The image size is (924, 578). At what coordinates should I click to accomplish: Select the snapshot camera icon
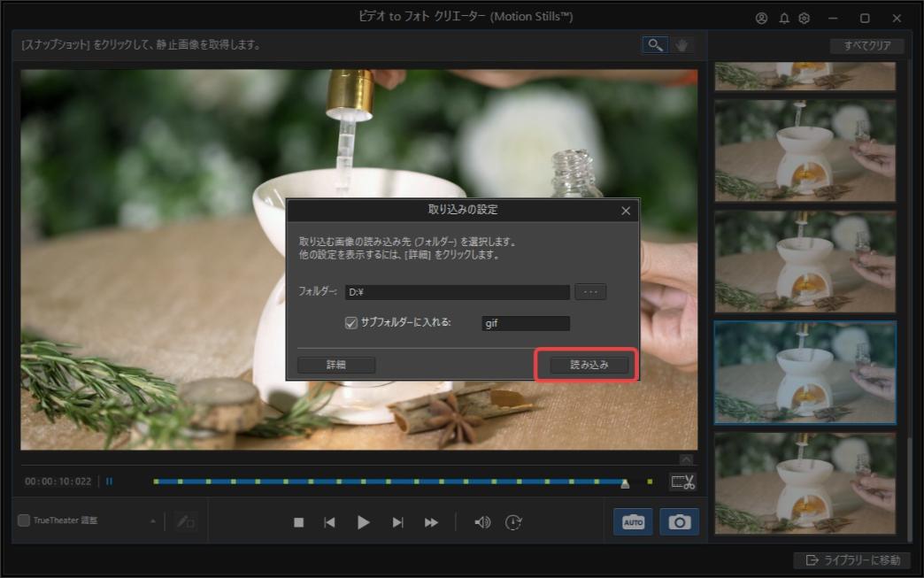tap(679, 521)
